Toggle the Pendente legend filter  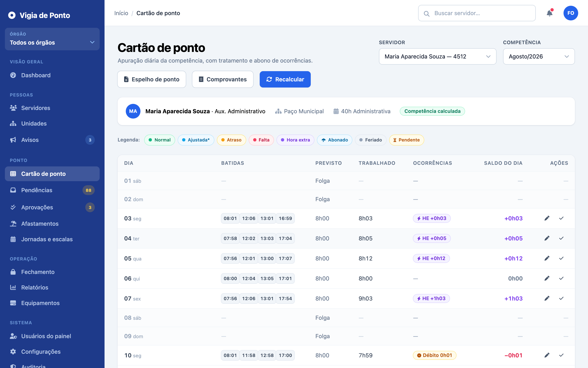point(406,140)
